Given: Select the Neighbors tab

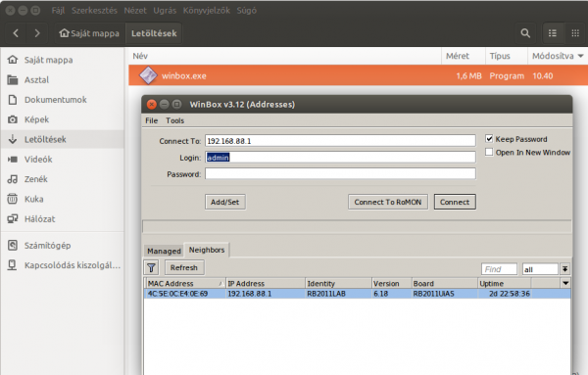Looking at the screenshot, I should pyautogui.click(x=207, y=250).
